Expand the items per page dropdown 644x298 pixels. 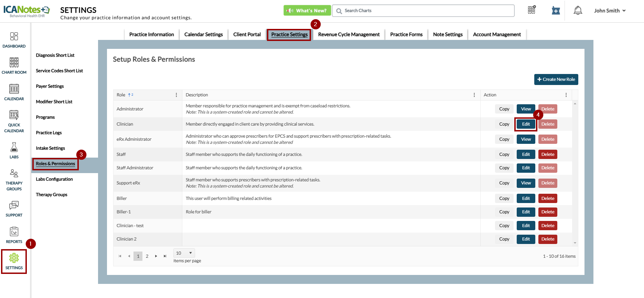pos(184,253)
